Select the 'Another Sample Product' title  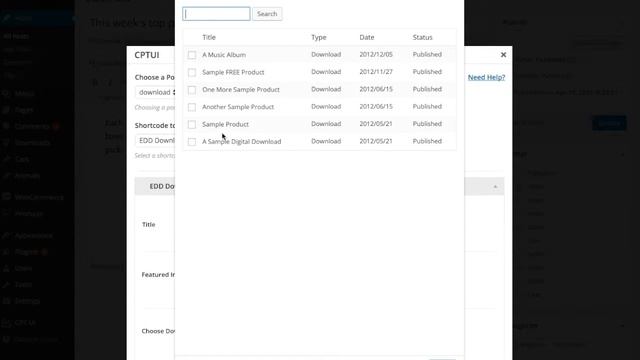(x=238, y=107)
